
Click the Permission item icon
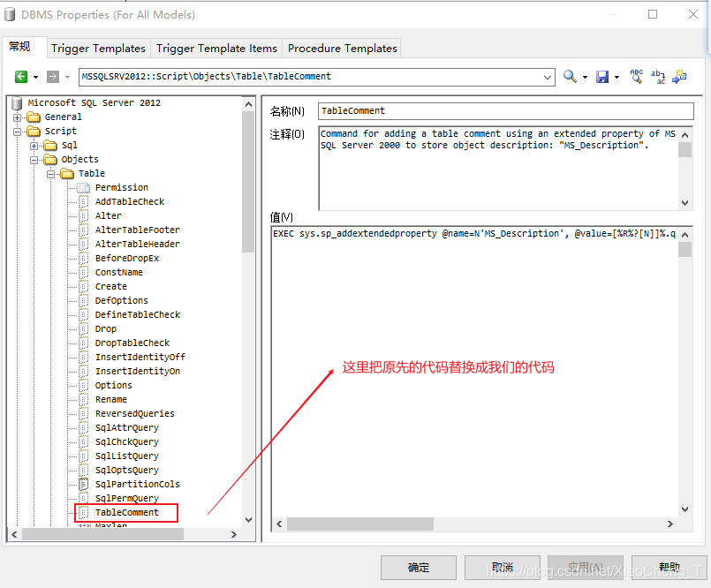pyautogui.click(x=84, y=188)
